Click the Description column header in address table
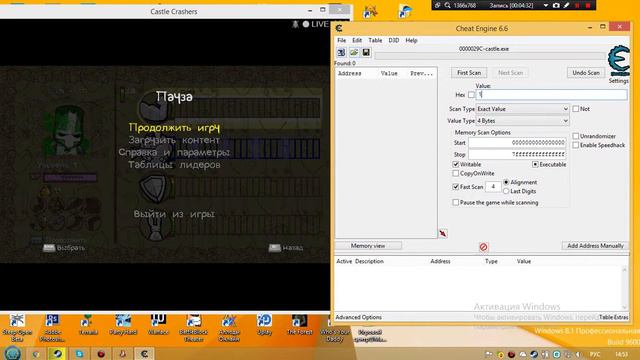The height and width of the screenshot is (360, 640). (x=369, y=261)
